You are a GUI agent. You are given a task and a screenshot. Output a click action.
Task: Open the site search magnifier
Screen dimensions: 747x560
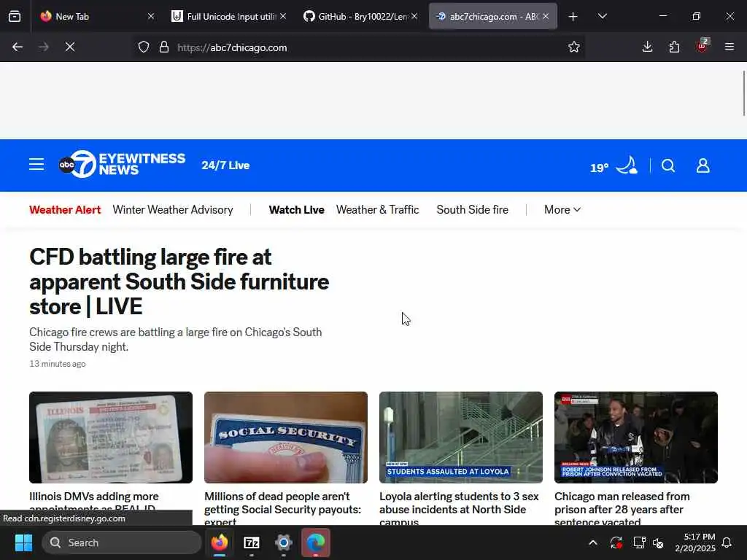[668, 166]
